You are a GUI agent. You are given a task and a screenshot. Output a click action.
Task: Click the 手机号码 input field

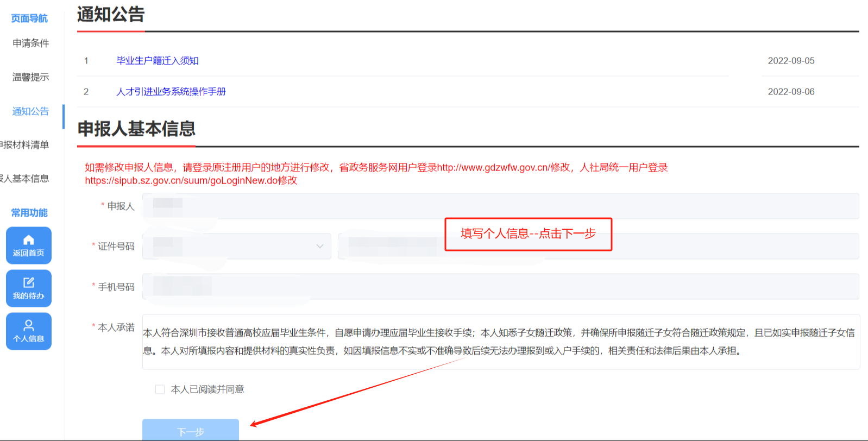(501, 286)
